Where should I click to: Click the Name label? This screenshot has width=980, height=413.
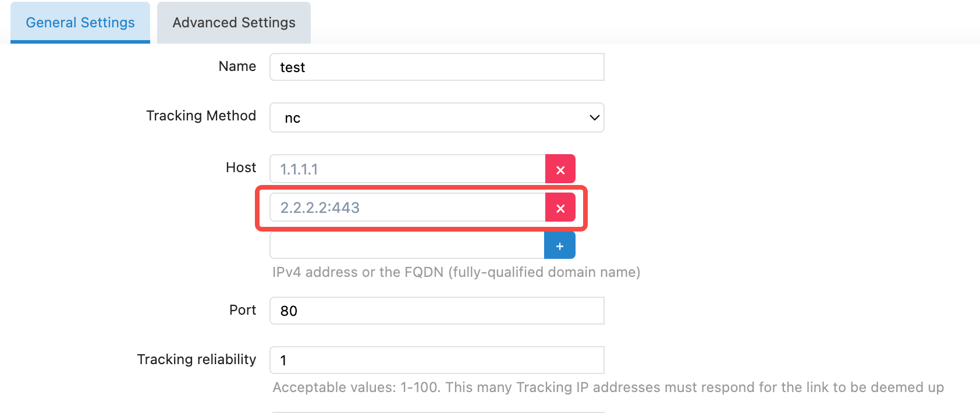pos(237,66)
